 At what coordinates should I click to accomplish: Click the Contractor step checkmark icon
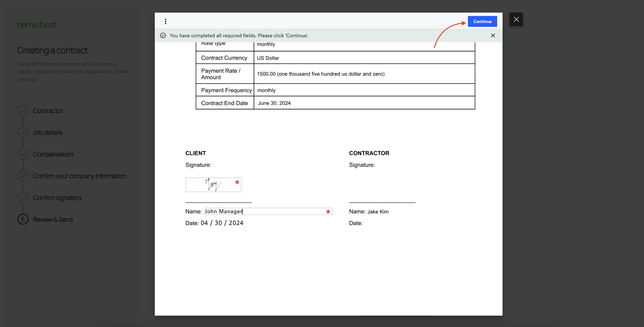coord(23,110)
